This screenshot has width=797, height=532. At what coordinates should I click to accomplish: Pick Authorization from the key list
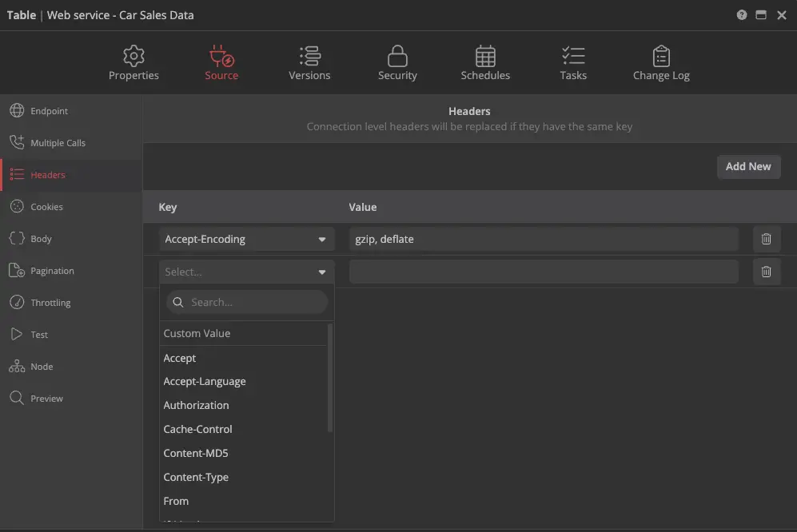click(x=196, y=405)
